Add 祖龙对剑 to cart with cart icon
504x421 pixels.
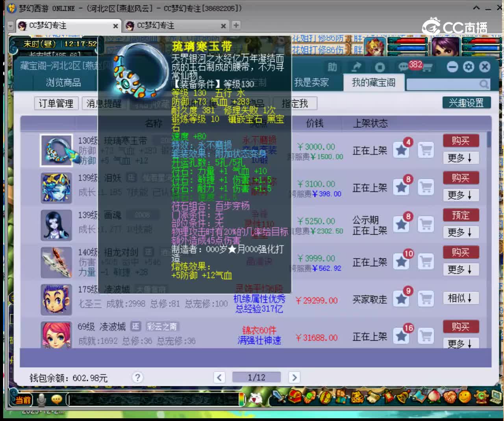426,261
